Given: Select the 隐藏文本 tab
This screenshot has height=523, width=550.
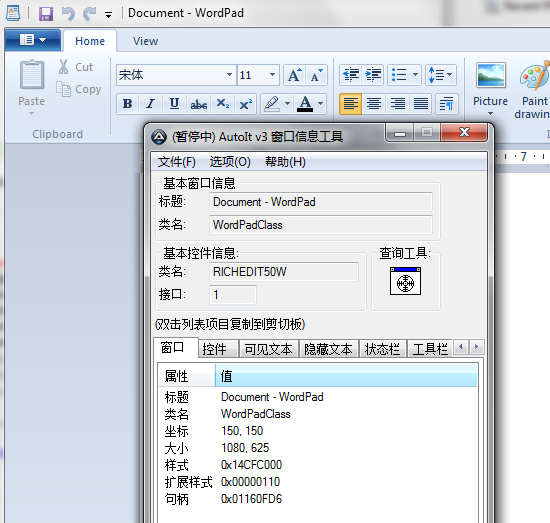Looking at the screenshot, I should tap(328, 349).
